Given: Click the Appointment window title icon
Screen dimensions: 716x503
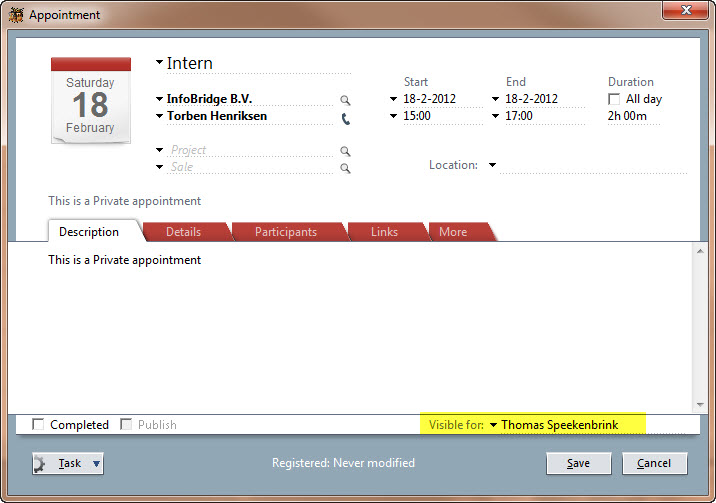Looking at the screenshot, I should point(16,15).
